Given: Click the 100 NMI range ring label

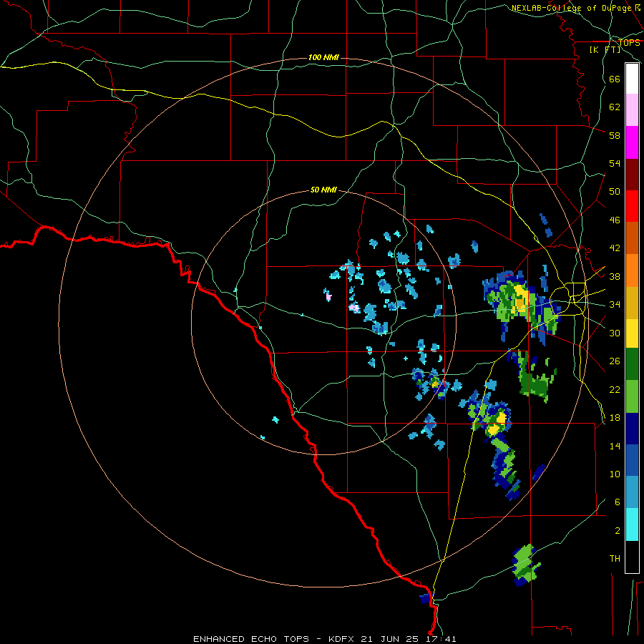Looking at the screenshot, I should pos(323,57).
